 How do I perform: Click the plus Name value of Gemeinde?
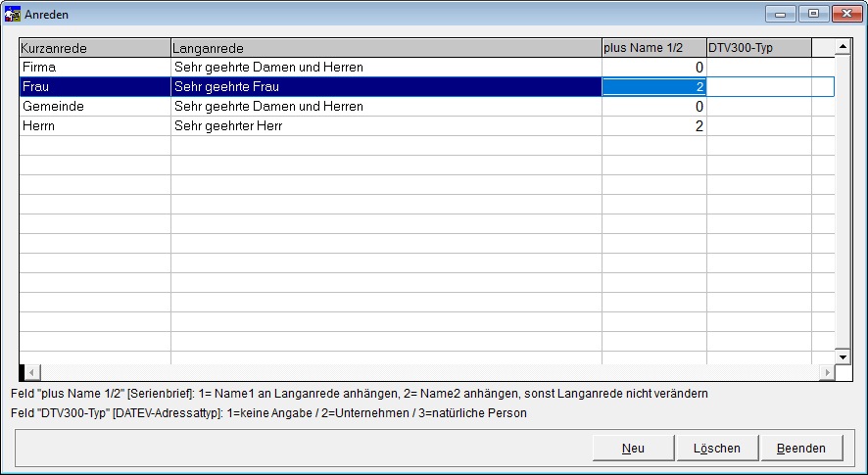[x=654, y=107]
